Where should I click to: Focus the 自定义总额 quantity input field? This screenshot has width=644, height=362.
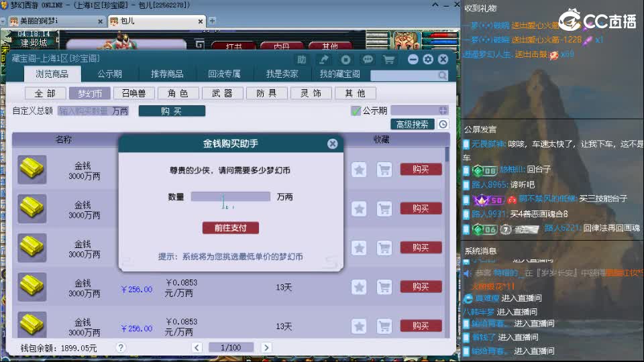point(93,111)
